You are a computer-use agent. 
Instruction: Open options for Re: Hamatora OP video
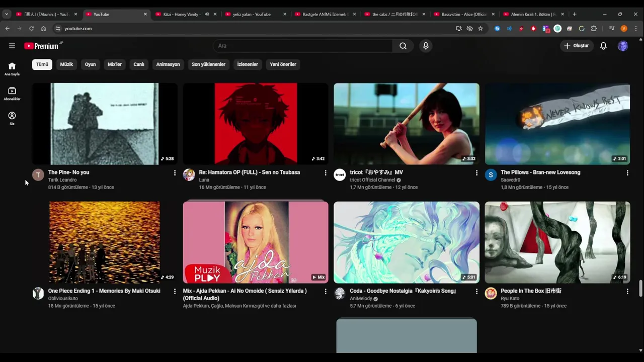326,172
